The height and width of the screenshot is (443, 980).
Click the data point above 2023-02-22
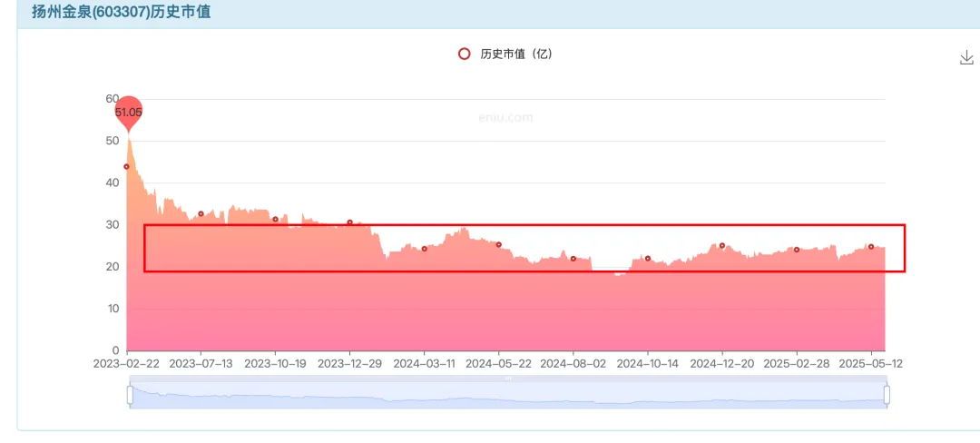pyautogui.click(x=126, y=167)
